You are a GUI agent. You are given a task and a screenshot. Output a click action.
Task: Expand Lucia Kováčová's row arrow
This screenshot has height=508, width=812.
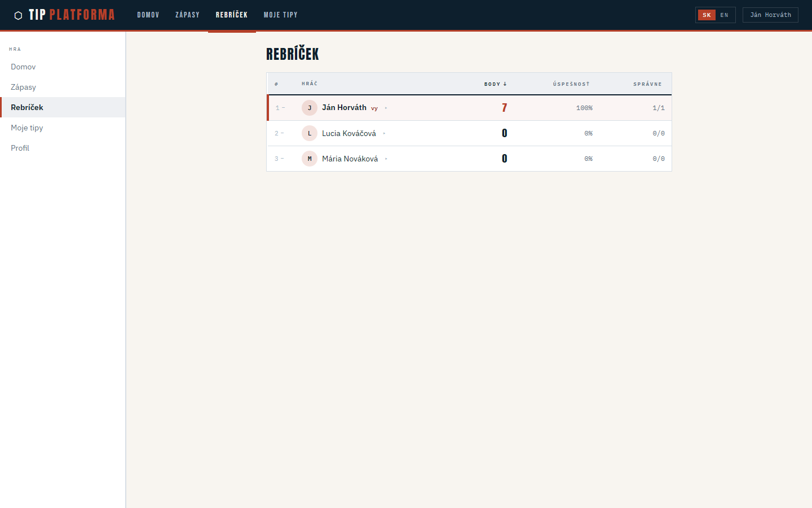coord(384,133)
